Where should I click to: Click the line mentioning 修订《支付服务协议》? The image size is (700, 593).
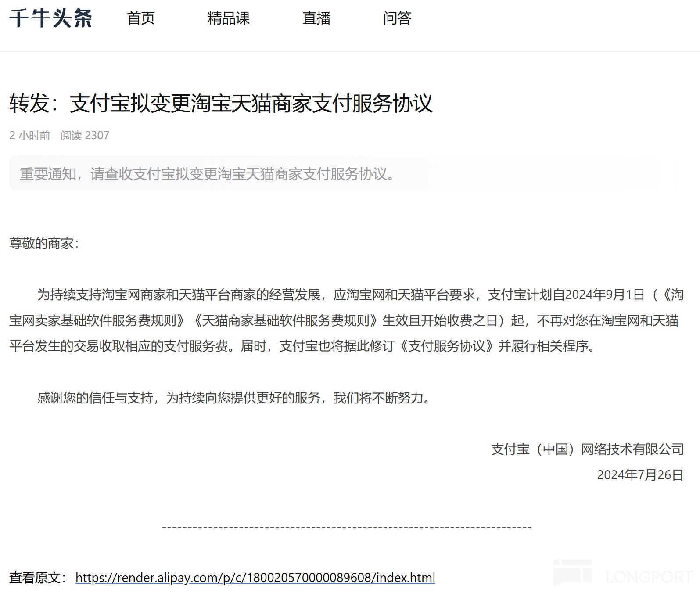coord(303,346)
